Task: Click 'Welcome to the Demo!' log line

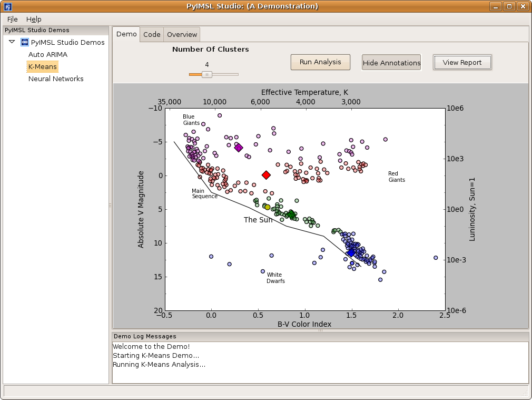Action: (x=151, y=346)
